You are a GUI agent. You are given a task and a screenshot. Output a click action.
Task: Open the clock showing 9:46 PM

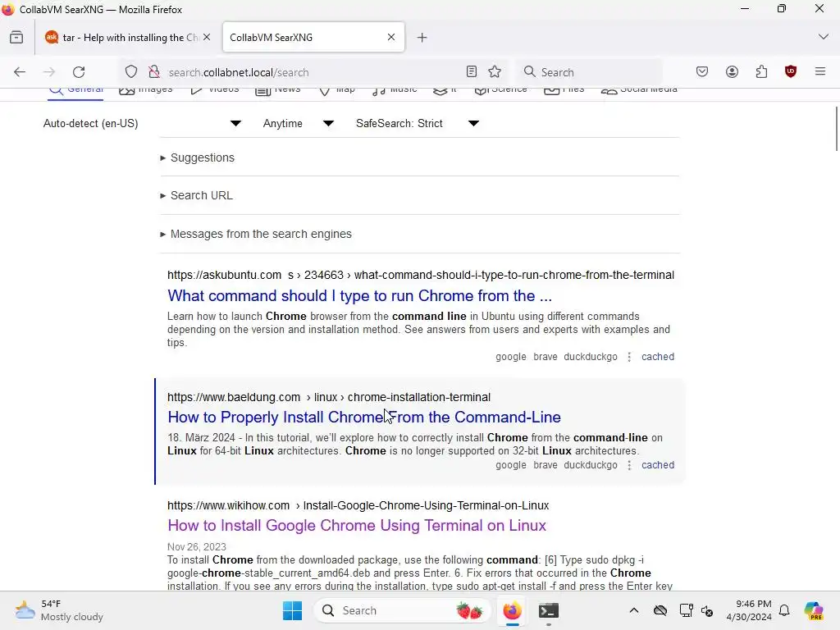tap(749, 610)
